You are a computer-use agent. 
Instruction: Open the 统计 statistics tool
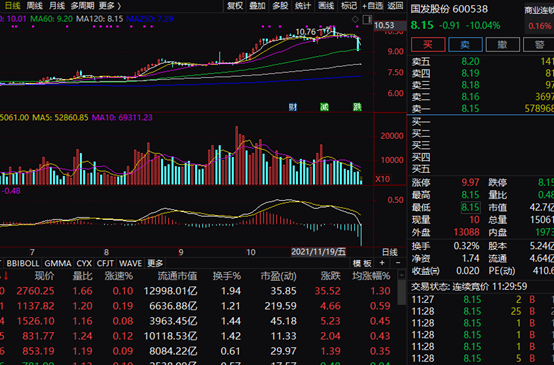point(303,6)
